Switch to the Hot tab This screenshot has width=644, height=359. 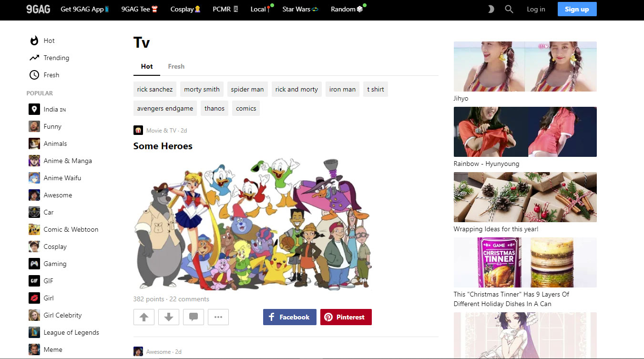click(147, 66)
